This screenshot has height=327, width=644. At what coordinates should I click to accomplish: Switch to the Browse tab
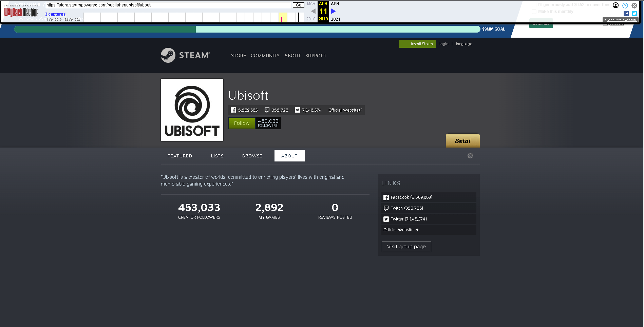click(x=252, y=156)
